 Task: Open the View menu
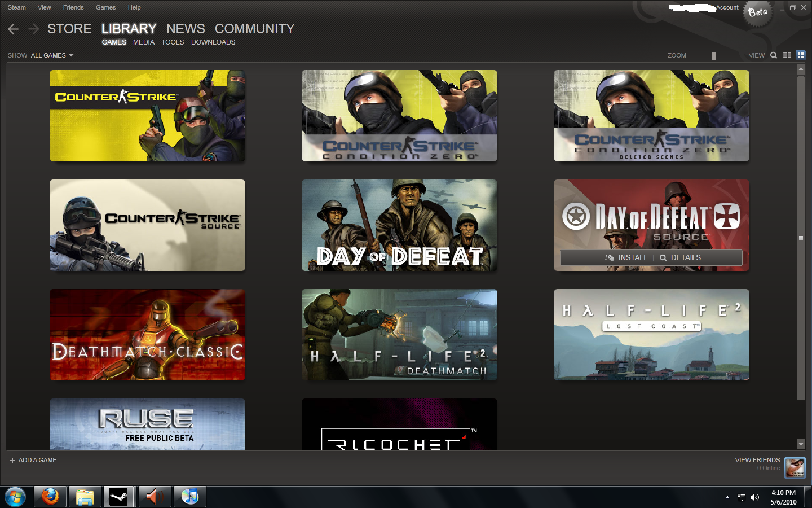point(44,7)
